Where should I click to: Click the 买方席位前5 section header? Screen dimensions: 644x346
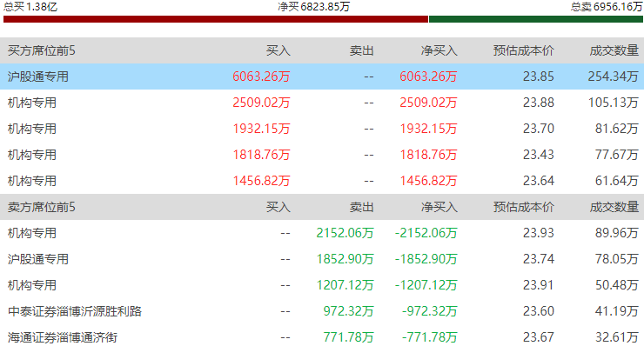tap(42, 50)
